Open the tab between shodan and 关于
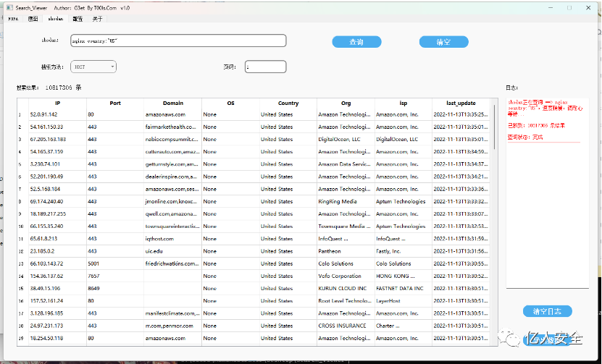 click(78, 19)
